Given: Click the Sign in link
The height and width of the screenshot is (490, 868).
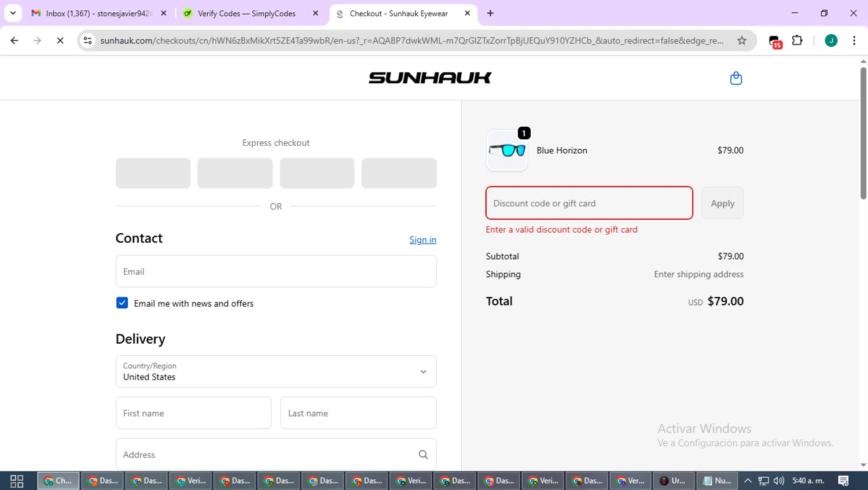Looking at the screenshot, I should pyautogui.click(x=422, y=240).
